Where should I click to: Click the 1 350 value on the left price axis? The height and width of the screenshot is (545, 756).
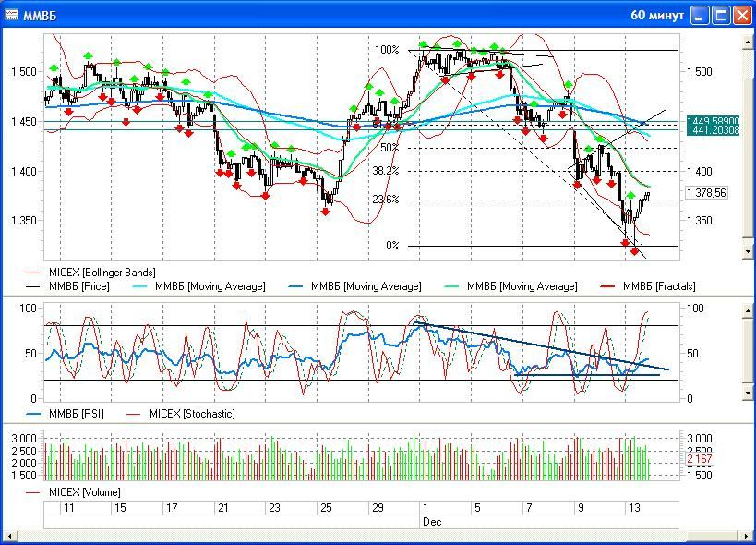[x=24, y=221]
